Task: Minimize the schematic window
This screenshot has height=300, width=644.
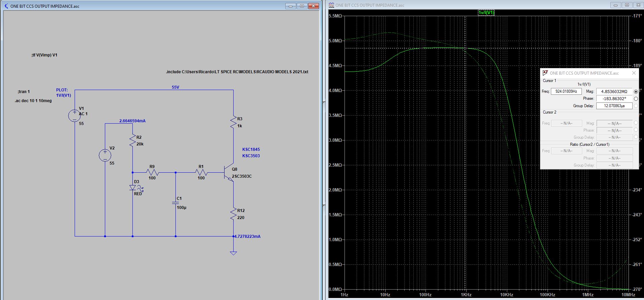Action: coord(291,6)
